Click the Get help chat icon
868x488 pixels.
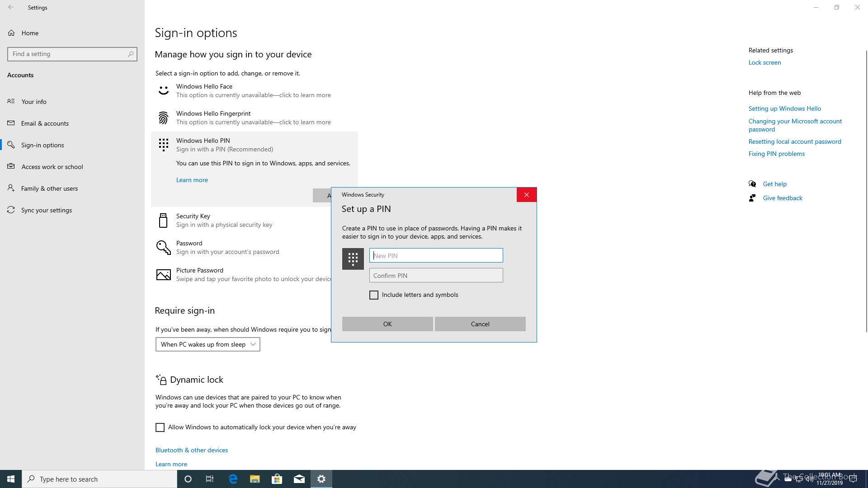pyautogui.click(x=752, y=184)
